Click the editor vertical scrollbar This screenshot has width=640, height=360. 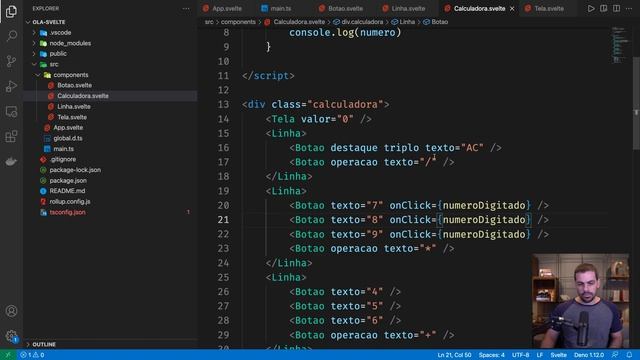[636, 102]
